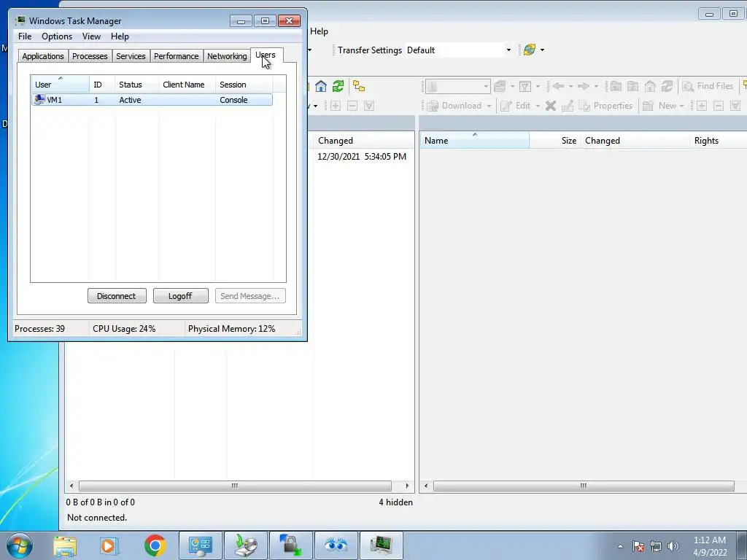Select the VM1 user row

152,99
